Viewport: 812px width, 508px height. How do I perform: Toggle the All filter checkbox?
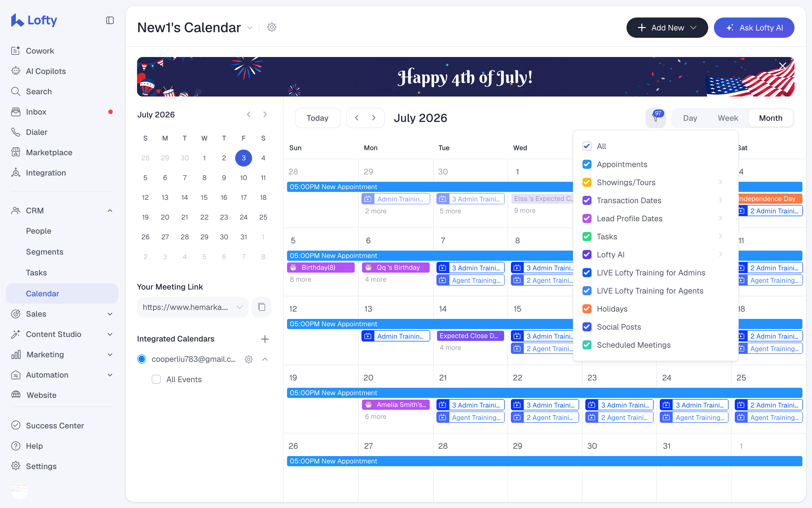tap(587, 146)
